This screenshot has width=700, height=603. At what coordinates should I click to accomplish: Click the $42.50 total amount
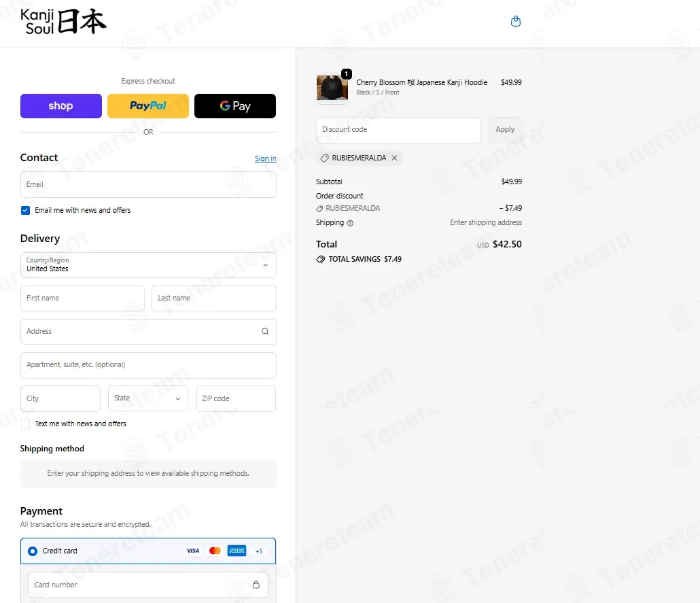(x=507, y=244)
